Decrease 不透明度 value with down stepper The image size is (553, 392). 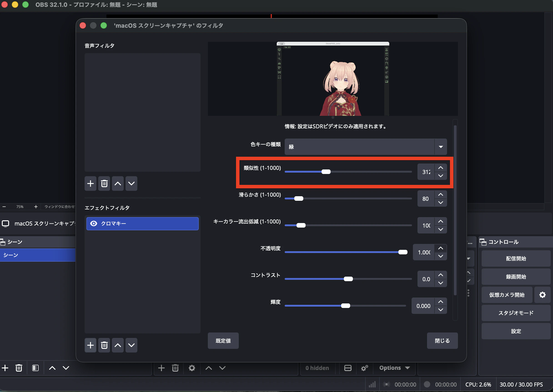(441, 256)
